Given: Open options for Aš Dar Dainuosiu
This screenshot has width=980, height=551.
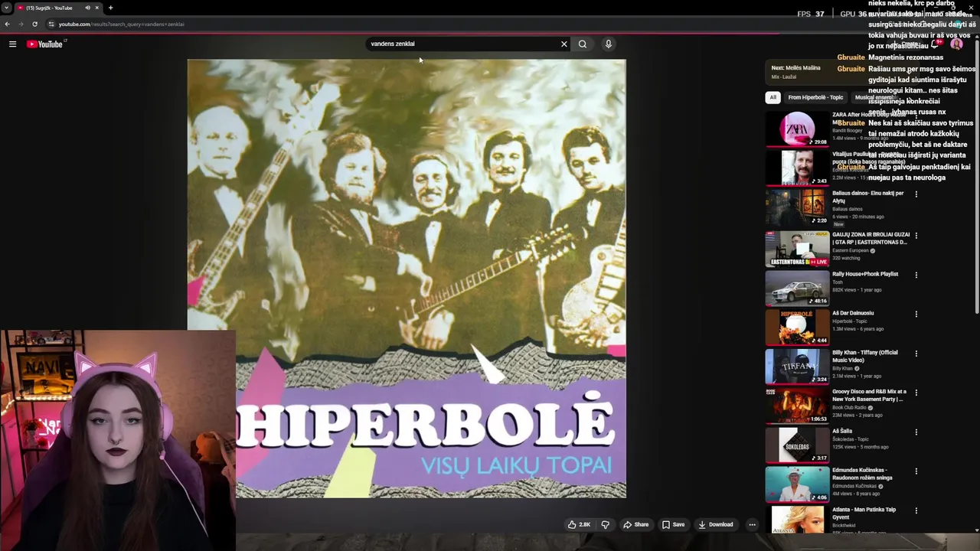Looking at the screenshot, I should pos(916,314).
